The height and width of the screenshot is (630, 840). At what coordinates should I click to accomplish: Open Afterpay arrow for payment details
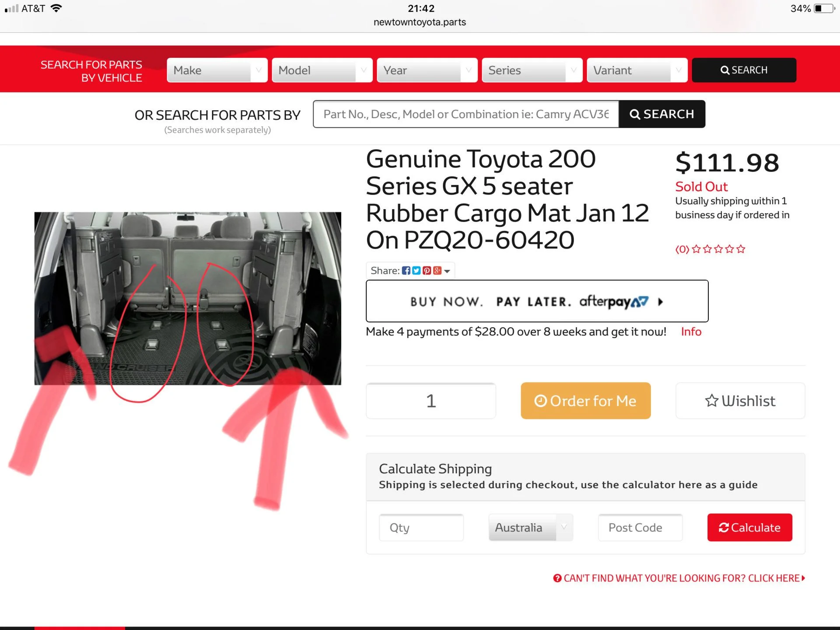click(x=661, y=301)
